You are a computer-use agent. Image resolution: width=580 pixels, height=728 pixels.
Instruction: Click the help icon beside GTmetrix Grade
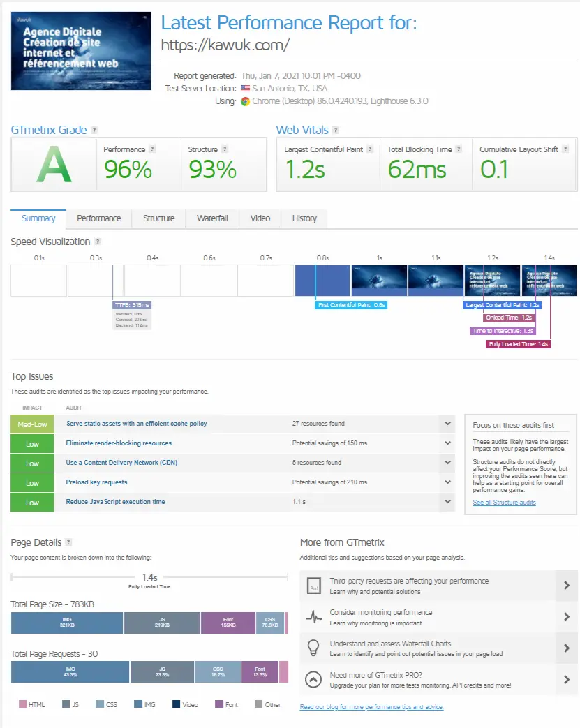coord(94,130)
